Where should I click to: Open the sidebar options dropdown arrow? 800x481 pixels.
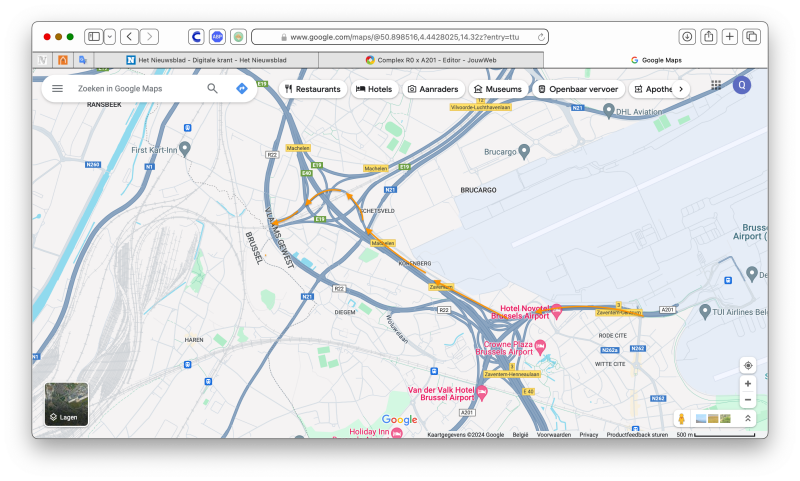click(x=110, y=37)
